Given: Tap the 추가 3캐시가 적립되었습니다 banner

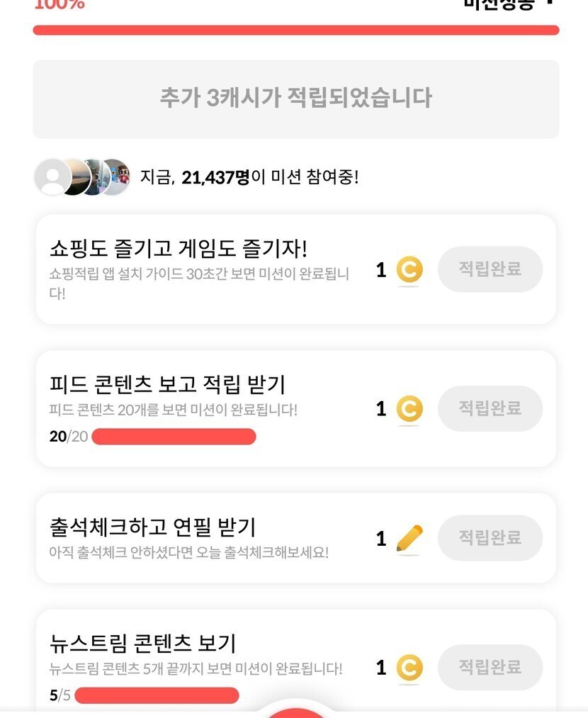Looking at the screenshot, I should (x=295, y=99).
